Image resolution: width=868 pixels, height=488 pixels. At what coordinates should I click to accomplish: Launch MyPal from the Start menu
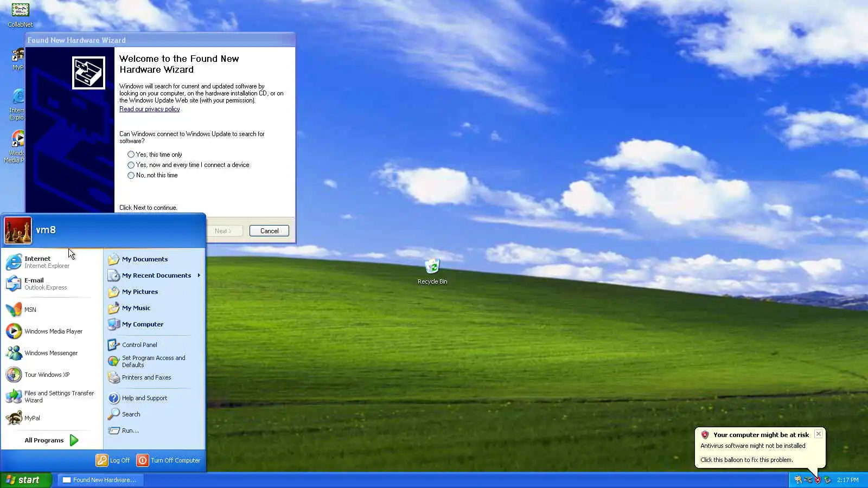point(52,418)
